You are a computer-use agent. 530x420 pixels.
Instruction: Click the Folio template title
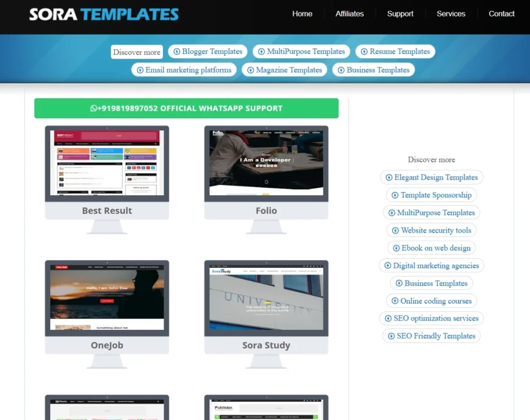[x=267, y=211]
